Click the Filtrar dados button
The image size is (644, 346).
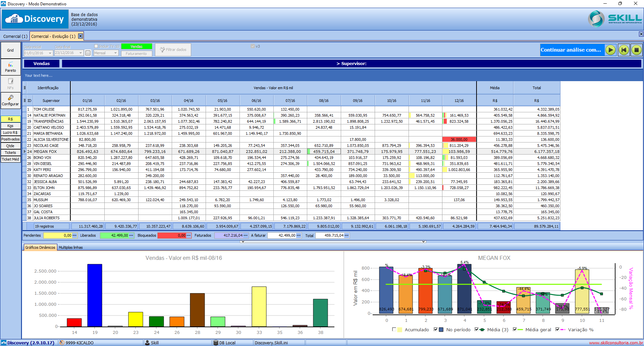pyautogui.click(x=173, y=50)
